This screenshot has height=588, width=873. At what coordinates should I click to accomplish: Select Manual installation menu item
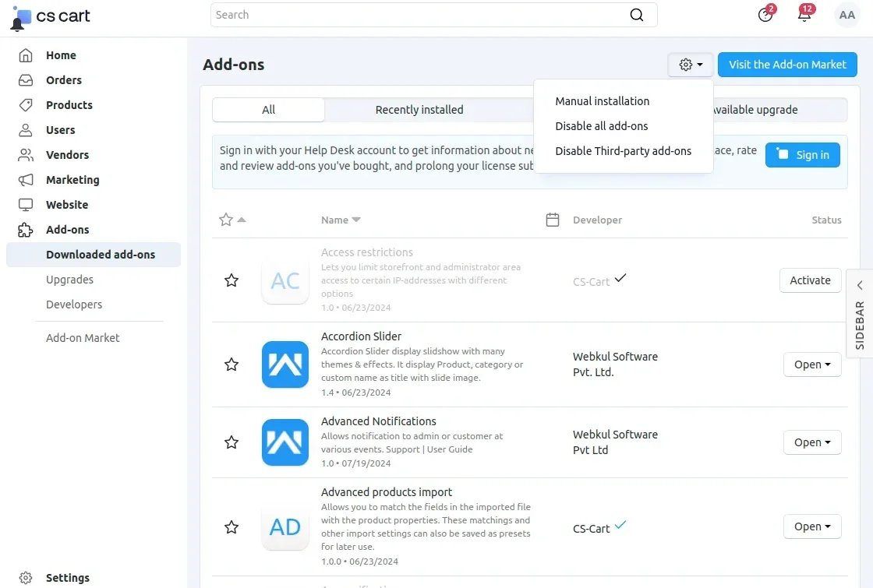point(602,101)
